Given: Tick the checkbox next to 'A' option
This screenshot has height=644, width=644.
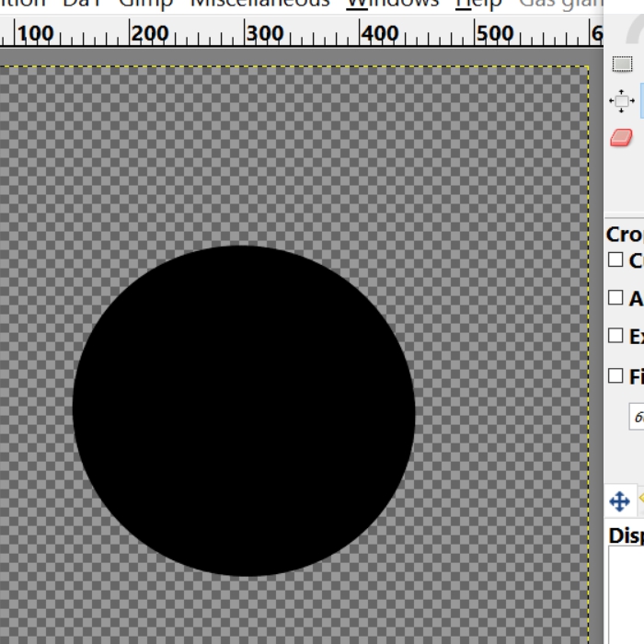Looking at the screenshot, I should click(615, 298).
